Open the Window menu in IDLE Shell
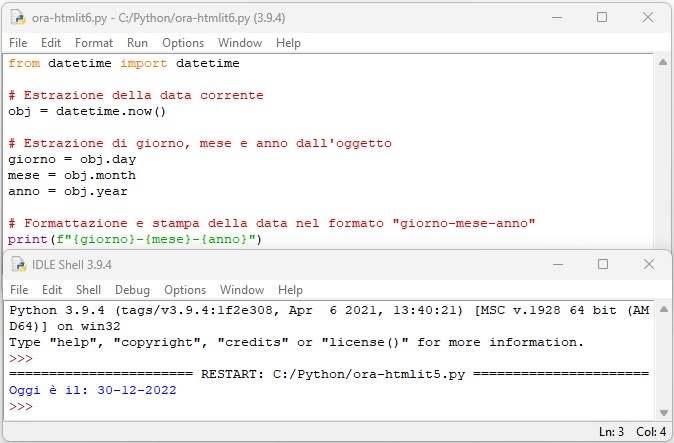Screen dimensions: 674x443 241,290
